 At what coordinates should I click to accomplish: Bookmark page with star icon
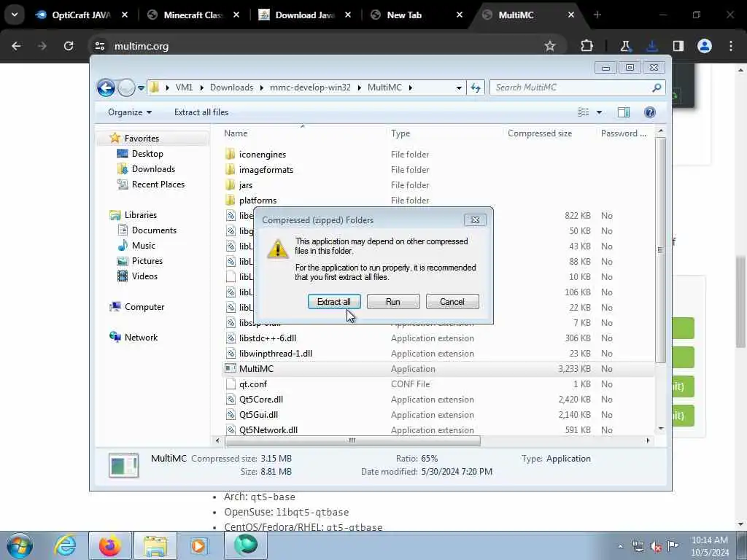(x=550, y=46)
